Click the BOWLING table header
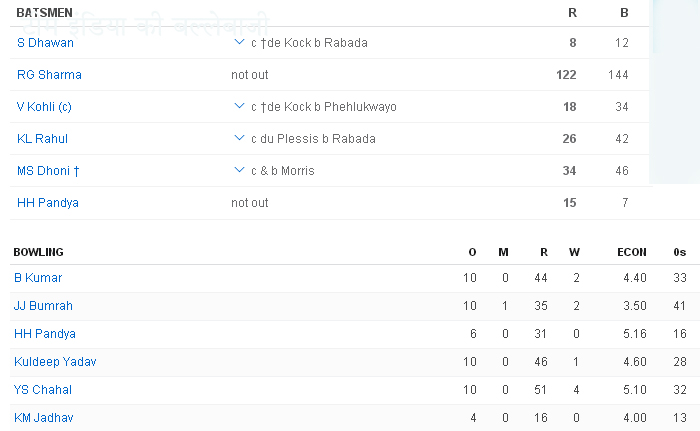Screen dimensions: 700x431 coord(39,252)
